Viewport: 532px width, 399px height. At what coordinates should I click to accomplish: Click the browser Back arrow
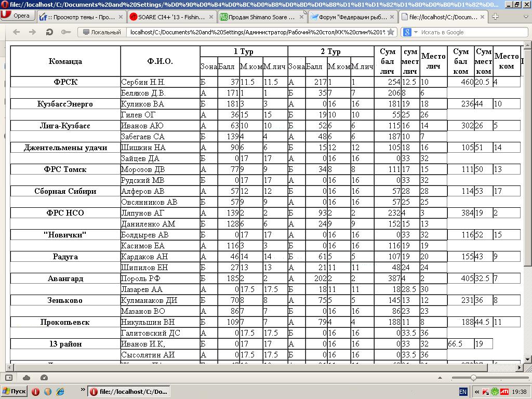click(x=16, y=32)
